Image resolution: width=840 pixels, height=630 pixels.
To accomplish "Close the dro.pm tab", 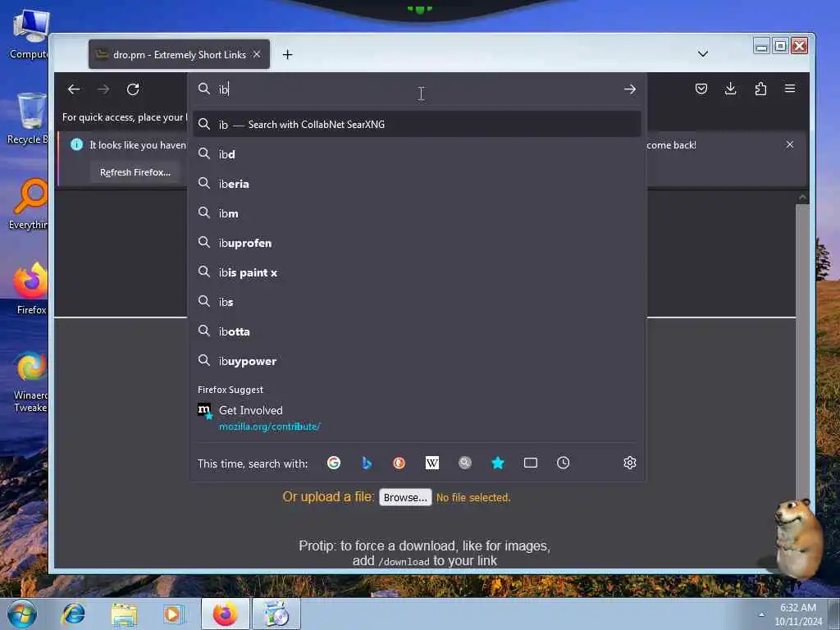I will click(257, 55).
